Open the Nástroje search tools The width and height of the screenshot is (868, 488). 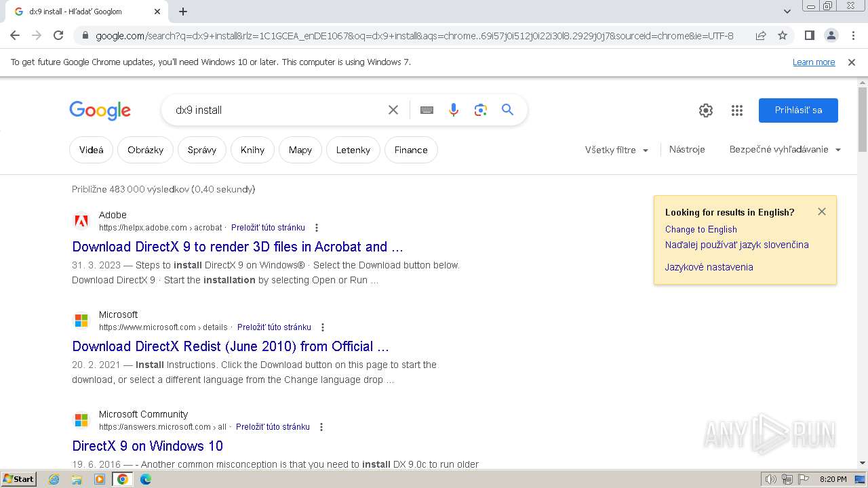[x=687, y=149]
